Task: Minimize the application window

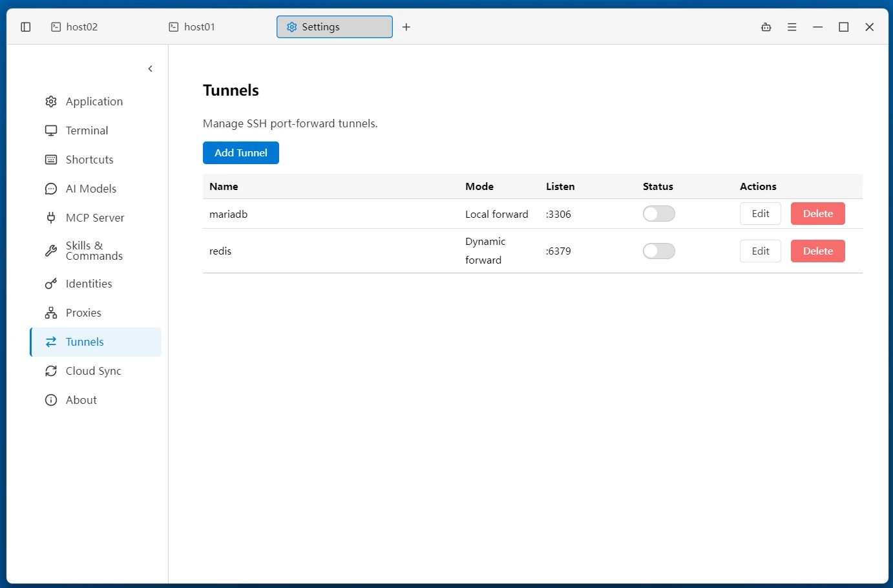Action: 818,27
